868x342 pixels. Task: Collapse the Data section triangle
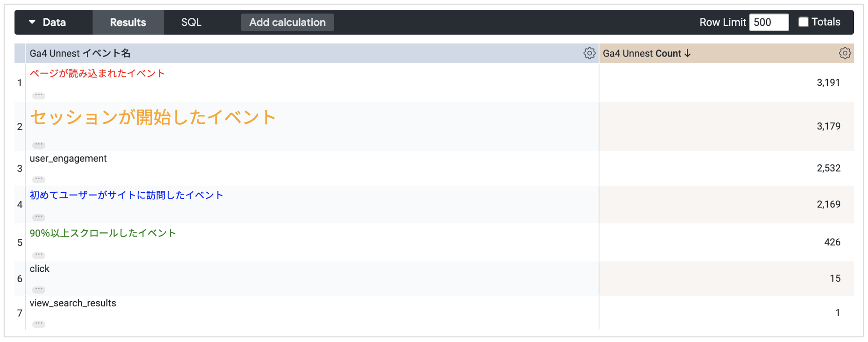click(32, 22)
